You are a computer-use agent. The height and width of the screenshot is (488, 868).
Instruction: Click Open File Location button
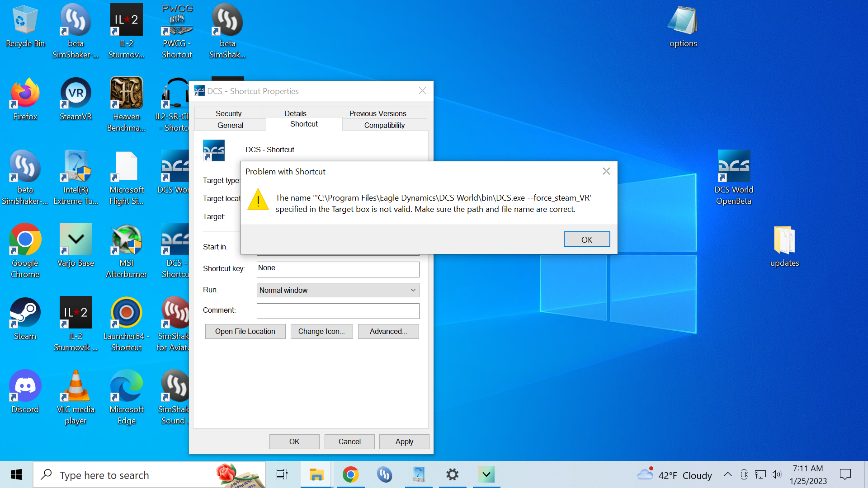tap(245, 331)
